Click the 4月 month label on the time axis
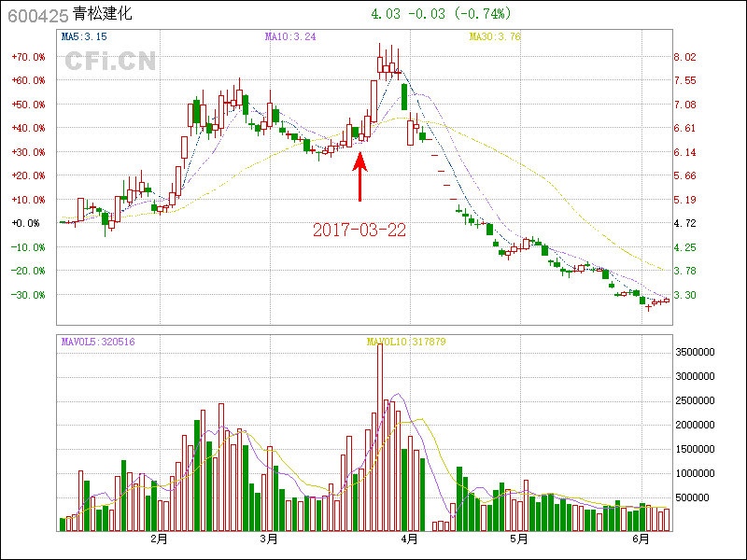Image resolution: width=747 pixels, height=560 pixels. (409, 539)
